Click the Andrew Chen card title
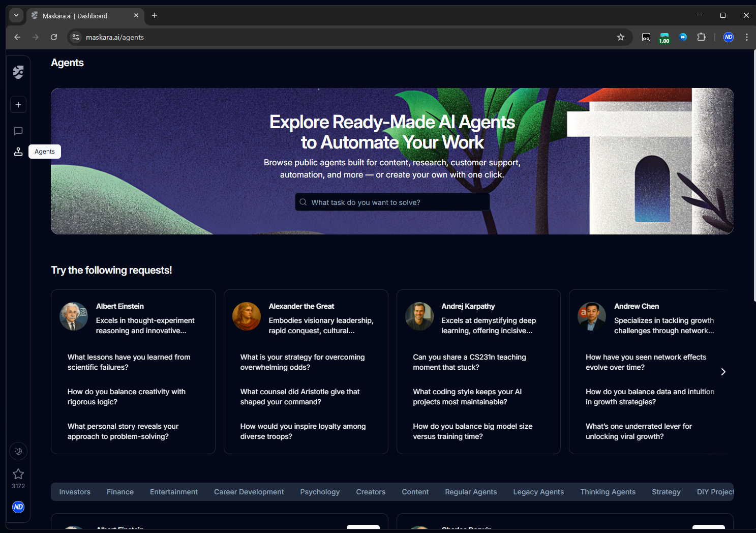This screenshot has width=756, height=533. pyautogui.click(x=637, y=306)
